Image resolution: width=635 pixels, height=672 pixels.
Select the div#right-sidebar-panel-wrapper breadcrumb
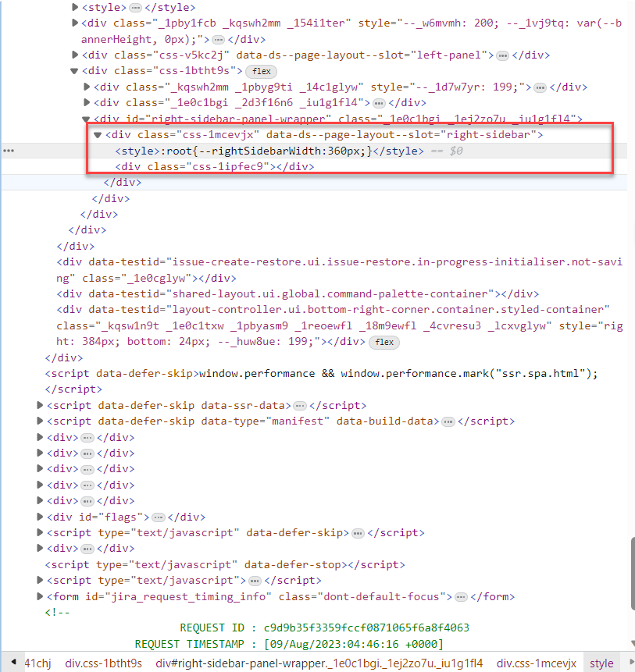pos(319,663)
